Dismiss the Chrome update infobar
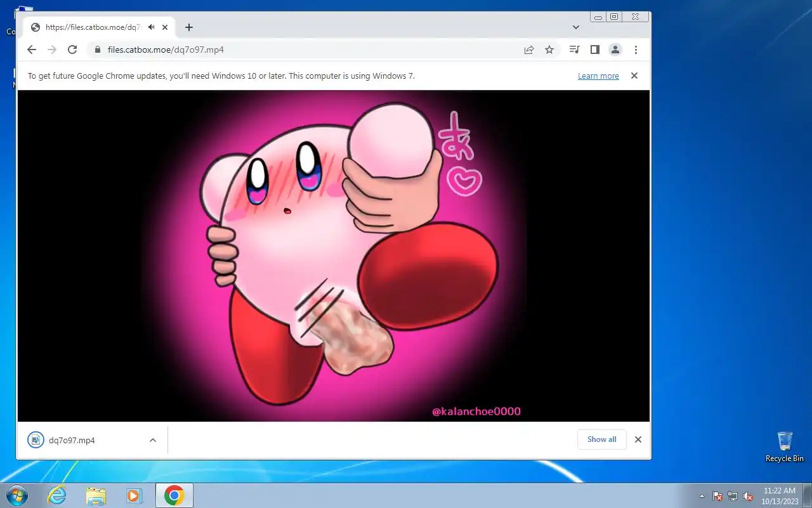The height and width of the screenshot is (508, 812). [634, 76]
